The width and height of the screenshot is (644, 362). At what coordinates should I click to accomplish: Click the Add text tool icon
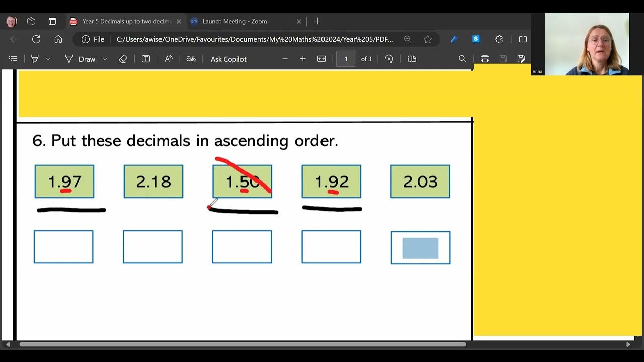[146, 59]
